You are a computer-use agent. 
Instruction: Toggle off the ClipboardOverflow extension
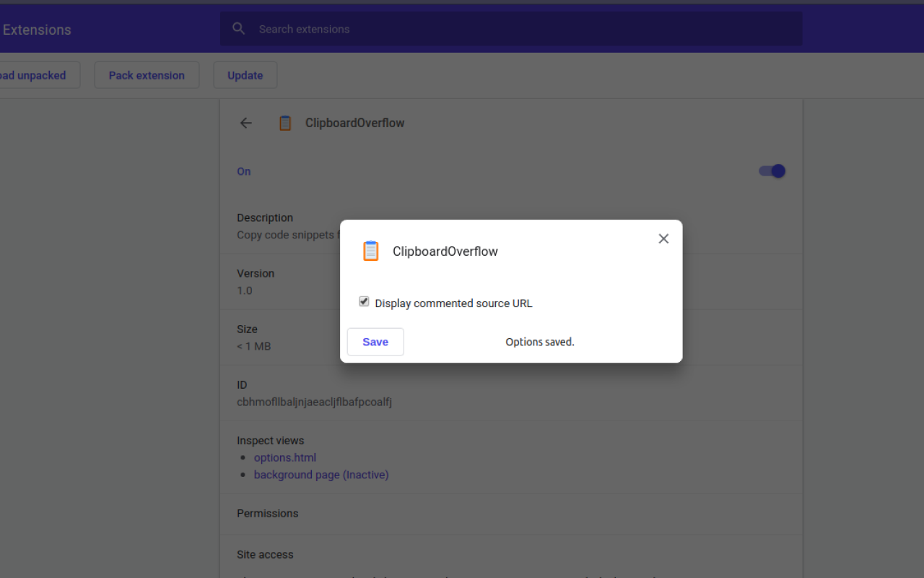point(772,171)
